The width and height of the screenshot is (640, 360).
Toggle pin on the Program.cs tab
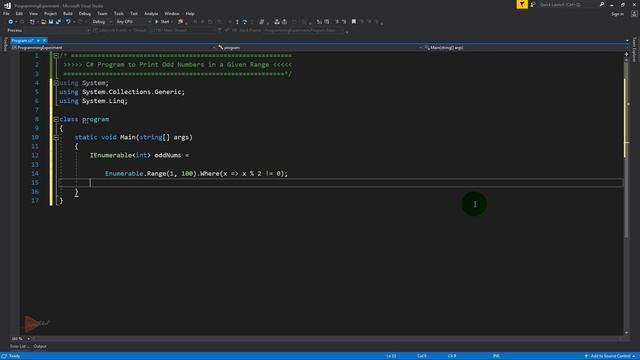coord(38,41)
